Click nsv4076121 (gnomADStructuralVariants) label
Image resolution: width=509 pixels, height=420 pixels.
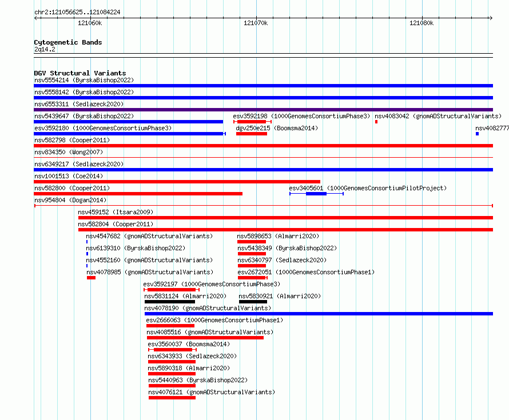click(x=212, y=392)
